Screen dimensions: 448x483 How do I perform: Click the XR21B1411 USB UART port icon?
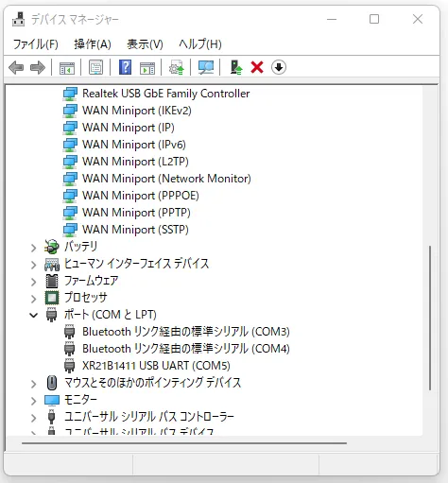[x=70, y=366]
